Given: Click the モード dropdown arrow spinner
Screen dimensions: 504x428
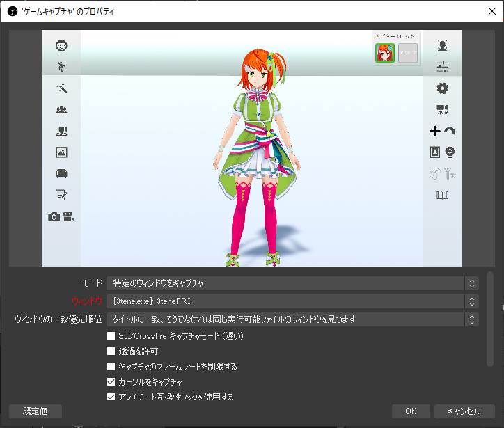Looking at the screenshot, I should [x=471, y=283].
